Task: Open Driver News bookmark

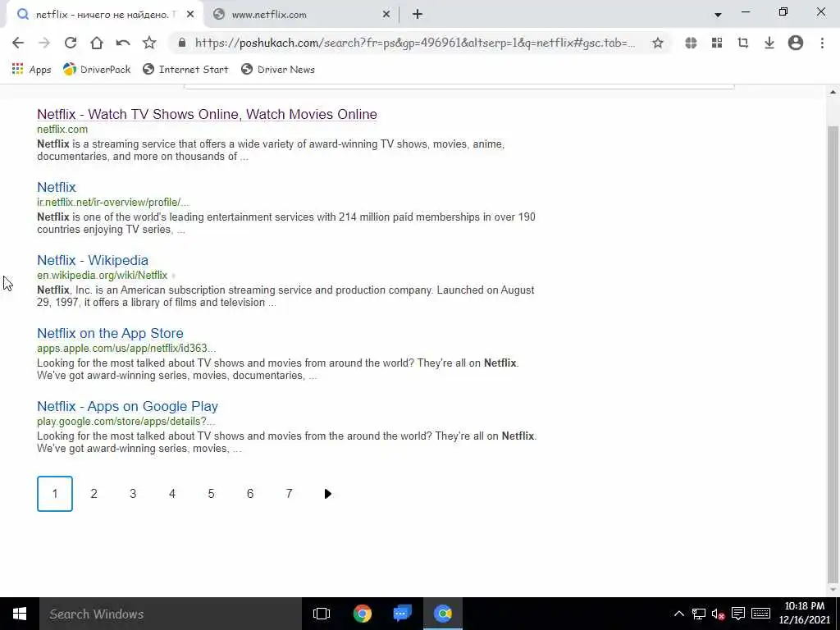Action: (x=278, y=70)
